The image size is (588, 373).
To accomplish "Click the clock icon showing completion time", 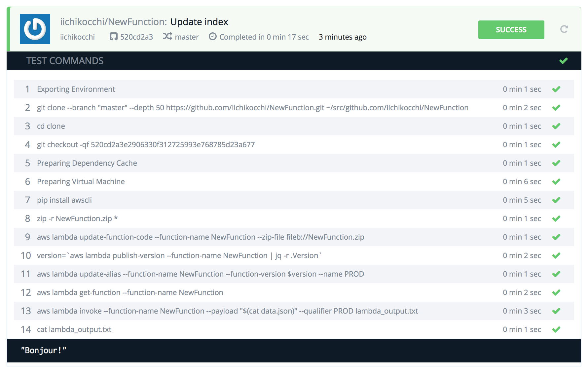I will coord(213,37).
